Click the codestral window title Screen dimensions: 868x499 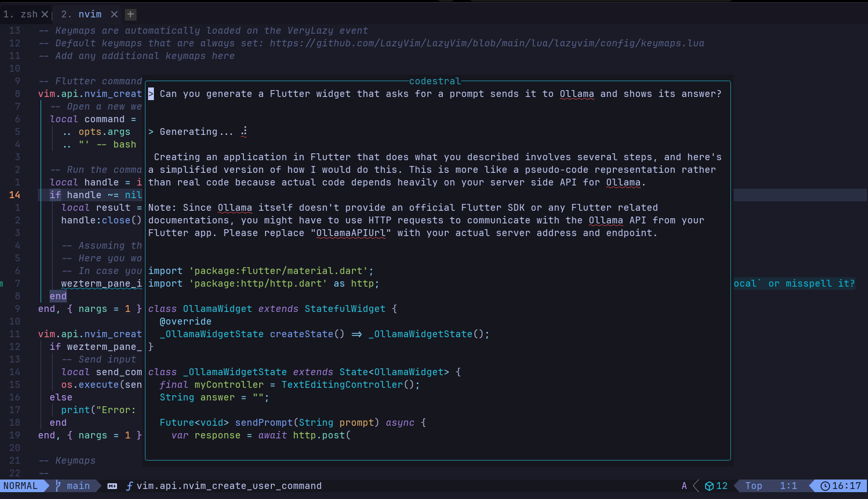pyautogui.click(x=435, y=81)
